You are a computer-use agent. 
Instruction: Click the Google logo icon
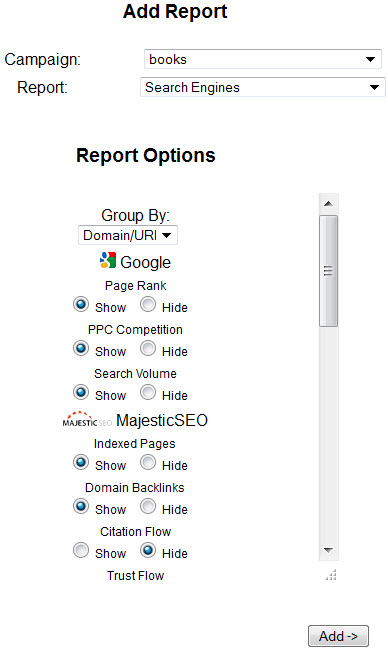click(108, 260)
